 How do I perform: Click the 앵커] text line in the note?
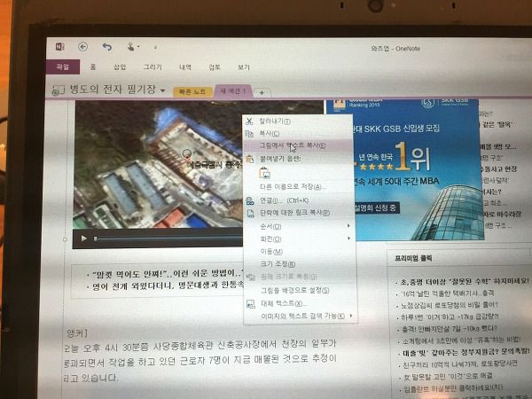coord(77,333)
